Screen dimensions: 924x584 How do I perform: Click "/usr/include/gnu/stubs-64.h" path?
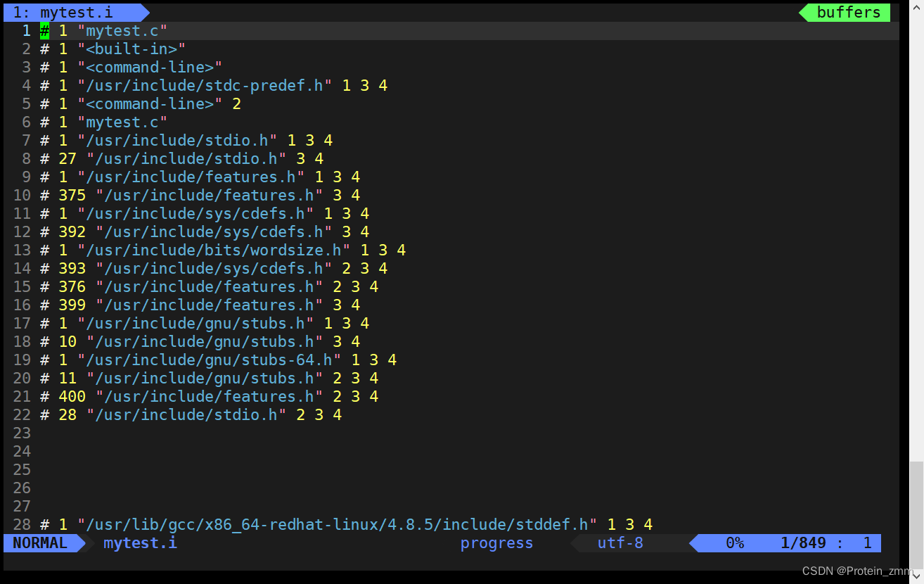click(x=210, y=360)
